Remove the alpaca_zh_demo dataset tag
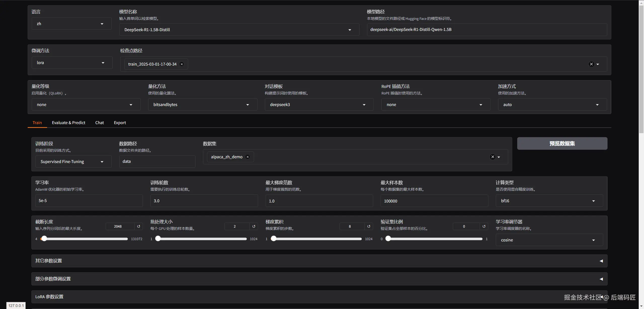 click(248, 157)
